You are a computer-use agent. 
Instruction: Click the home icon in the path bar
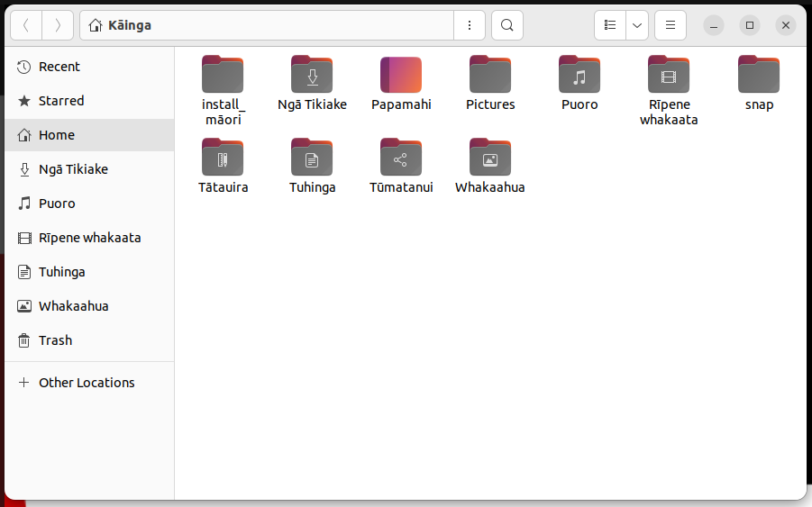[96, 25]
